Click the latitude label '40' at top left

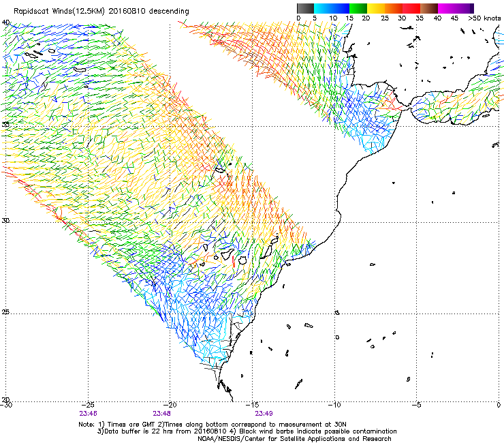(x=5, y=22)
